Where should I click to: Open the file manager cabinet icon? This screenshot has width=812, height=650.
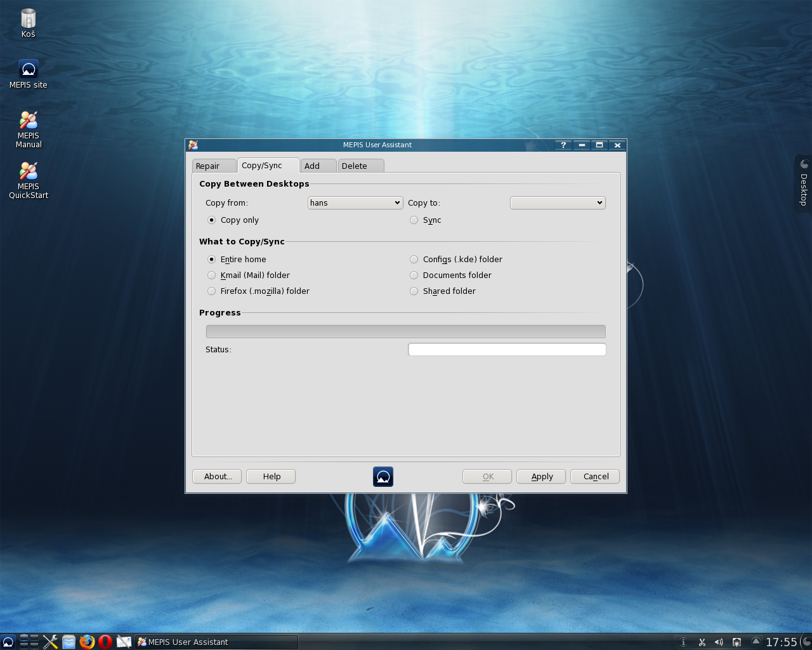(69, 642)
